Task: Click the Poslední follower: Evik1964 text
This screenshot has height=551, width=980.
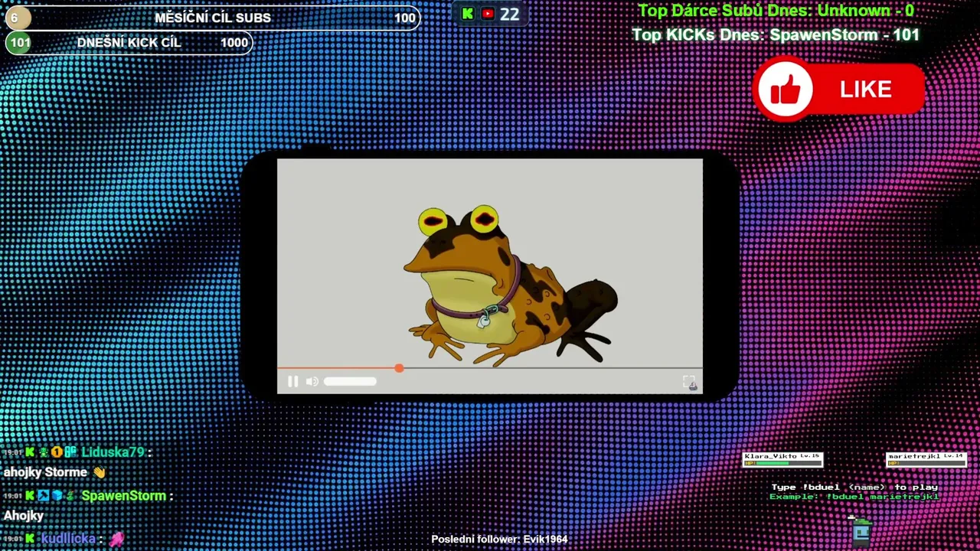Action: (499, 540)
